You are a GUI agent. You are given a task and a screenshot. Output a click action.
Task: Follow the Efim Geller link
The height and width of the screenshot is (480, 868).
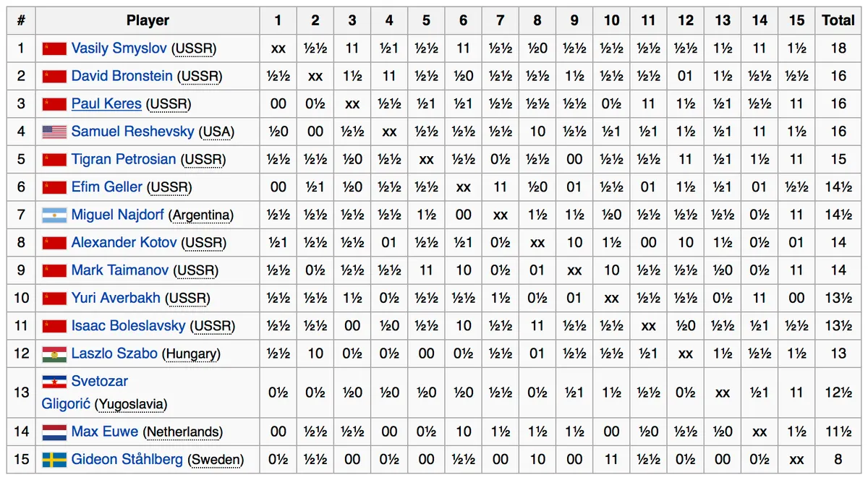107,187
